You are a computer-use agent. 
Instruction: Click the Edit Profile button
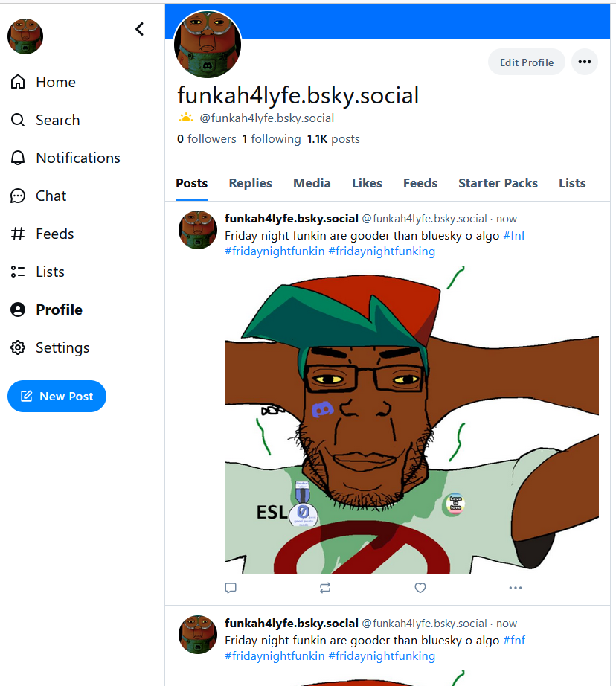(x=526, y=62)
